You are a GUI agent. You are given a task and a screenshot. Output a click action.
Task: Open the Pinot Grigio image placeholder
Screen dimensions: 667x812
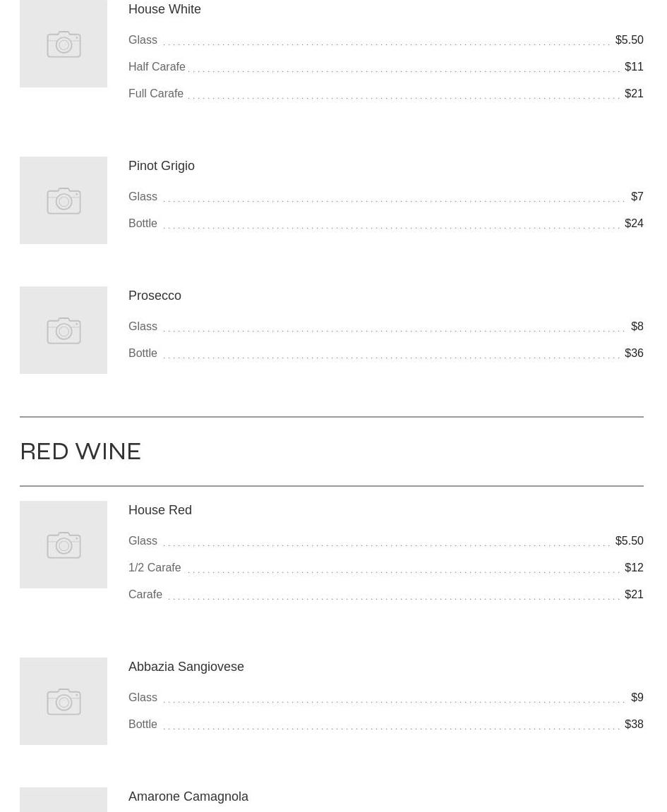click(64, 200)
